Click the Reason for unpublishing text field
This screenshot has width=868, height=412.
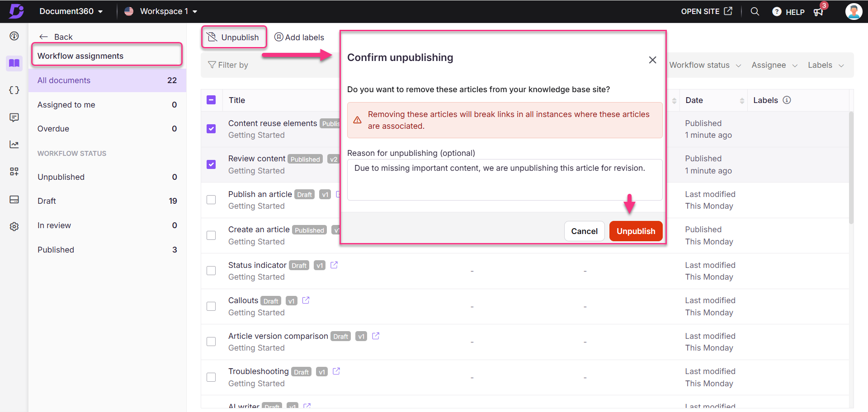pyautogui.click(x=505, y=179)
